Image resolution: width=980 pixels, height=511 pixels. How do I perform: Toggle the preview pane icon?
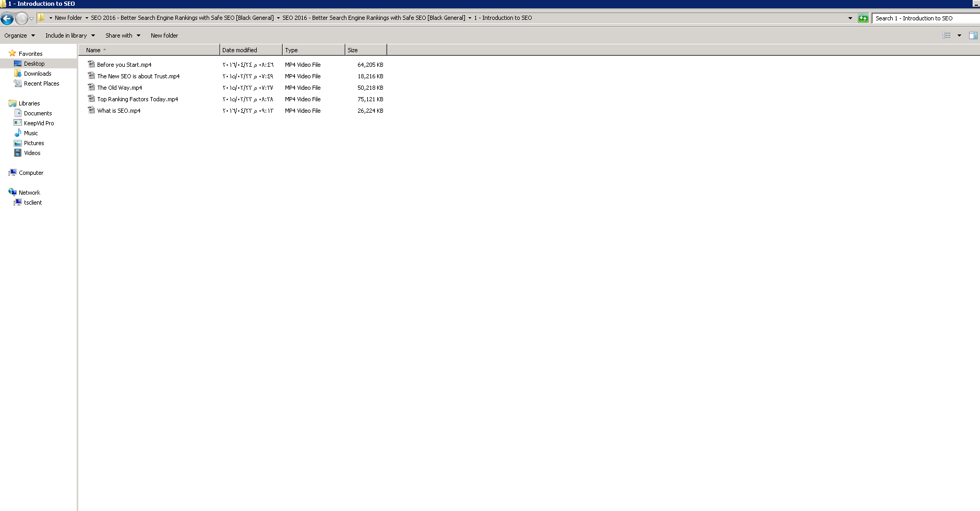(x=973, y=35)
